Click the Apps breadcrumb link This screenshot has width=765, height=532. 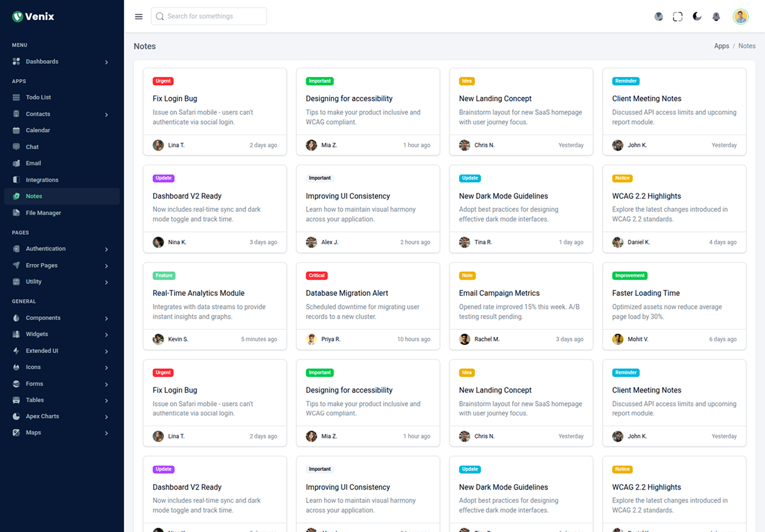click(x=721, y=46)
